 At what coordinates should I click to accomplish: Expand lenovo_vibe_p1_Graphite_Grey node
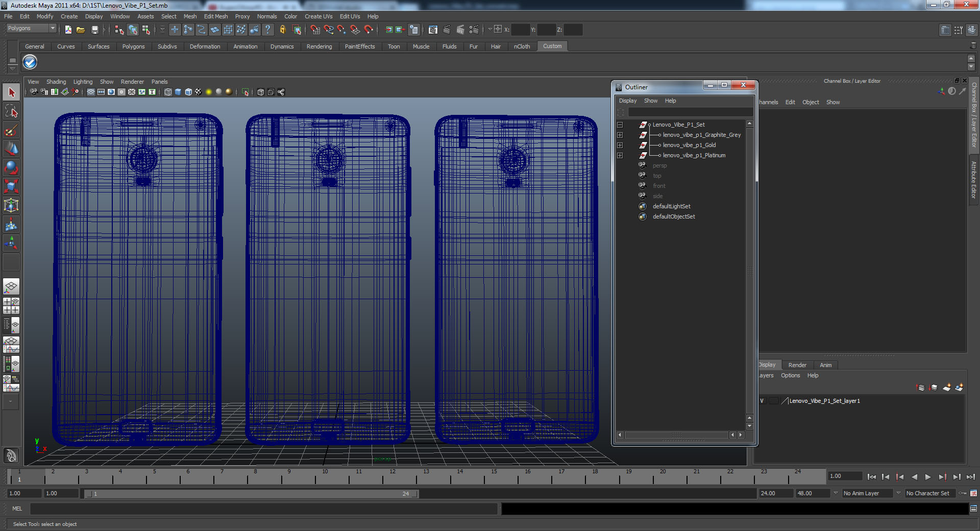pyautogui.click(x=620, y=135)
